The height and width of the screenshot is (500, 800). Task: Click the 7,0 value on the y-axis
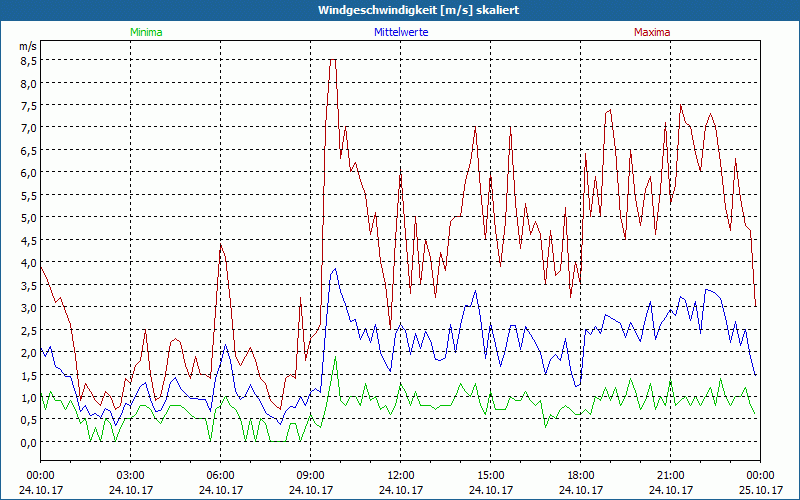29,127
